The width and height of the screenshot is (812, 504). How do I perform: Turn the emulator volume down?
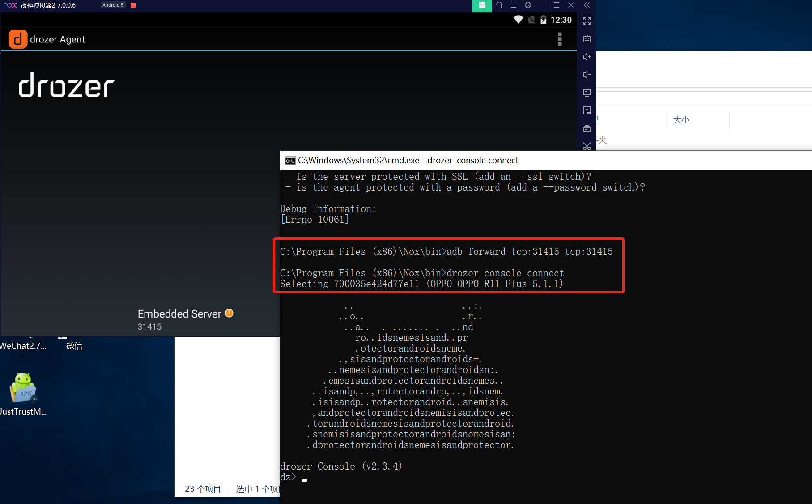587,75
